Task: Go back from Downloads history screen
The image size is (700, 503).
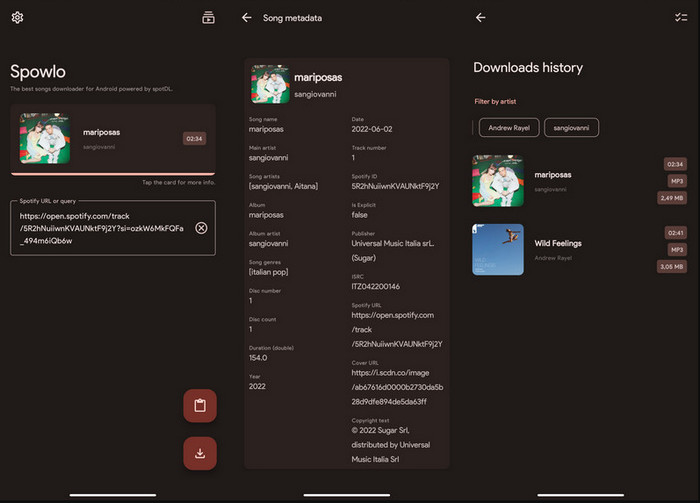Action: click(x=481, y=18)
